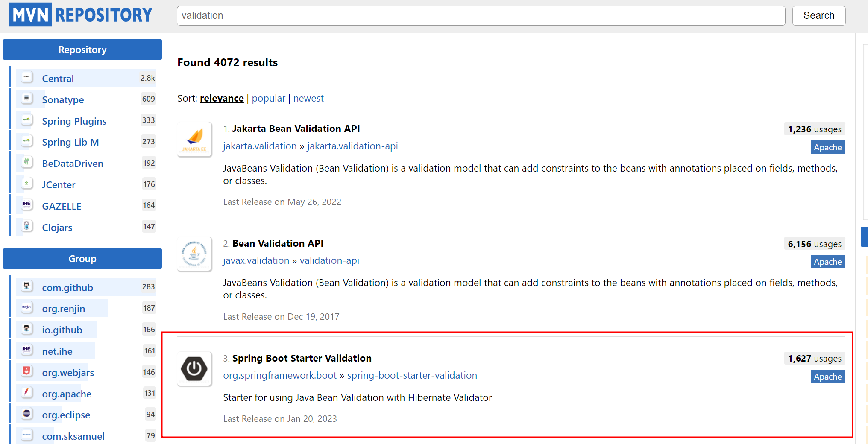Click the com.sksamuel group icon
Image resolution: width=868 pixels, height=444 pixels.
(x=27, y=435)
